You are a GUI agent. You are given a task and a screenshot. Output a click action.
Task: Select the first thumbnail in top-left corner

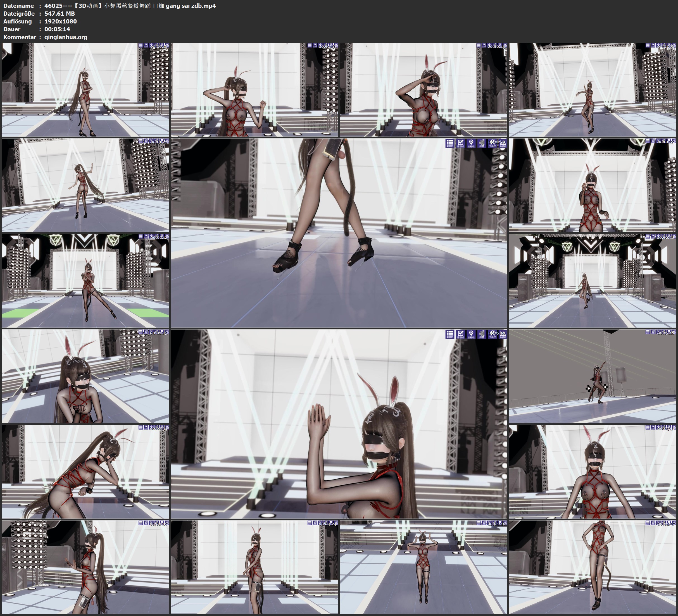85,89
